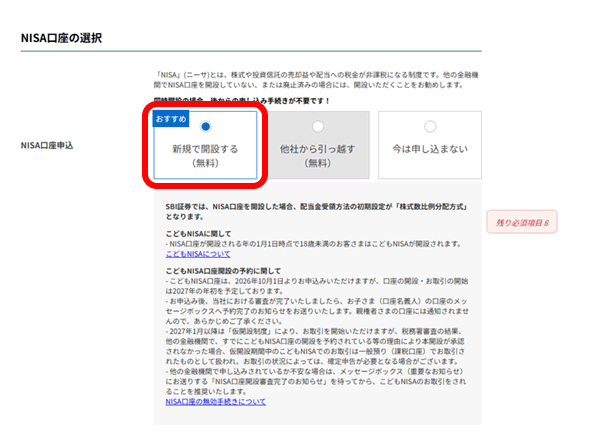Click the 残り必須項目 8 badge
600x437 pixels.
tap(522, 222)
